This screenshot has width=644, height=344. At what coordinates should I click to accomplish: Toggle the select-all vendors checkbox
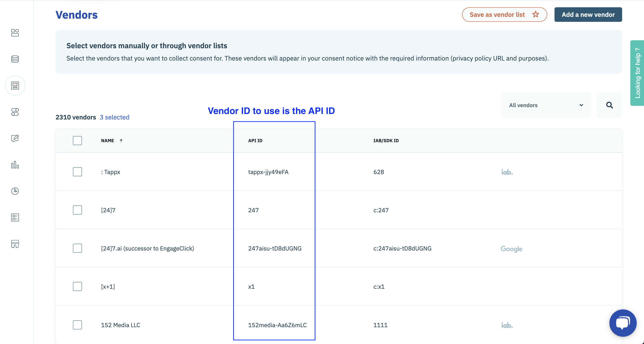[77, 141]
